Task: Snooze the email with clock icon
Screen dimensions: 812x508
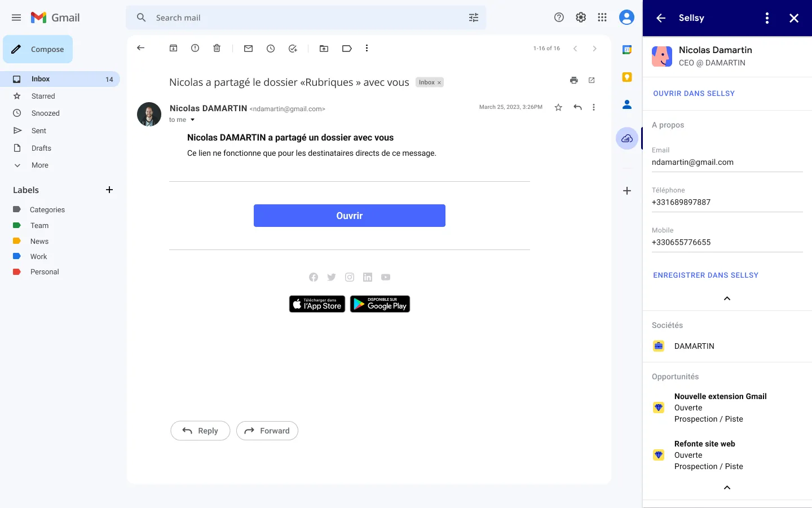Action: [x=271, y=49]
